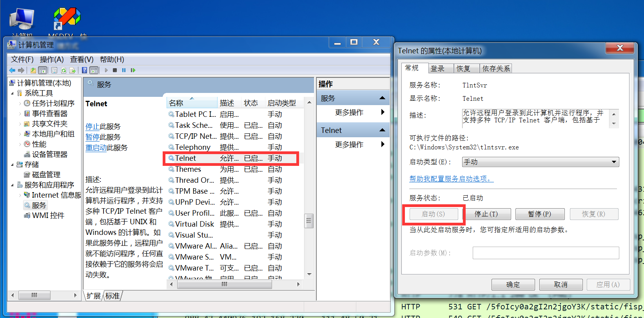Click the 暂停 link for this service
The width and height of the screenshot is (644, 318).
pyautogui.click(x=93, y=137)
